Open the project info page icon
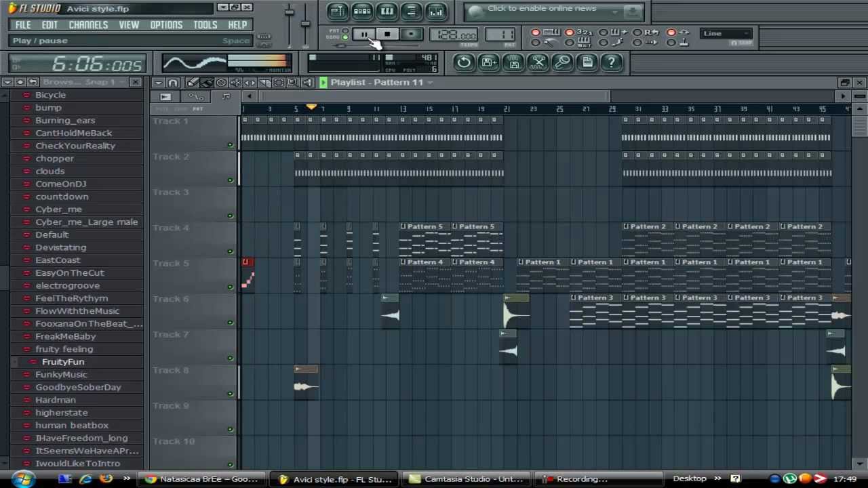 click(x=587, y=62)
